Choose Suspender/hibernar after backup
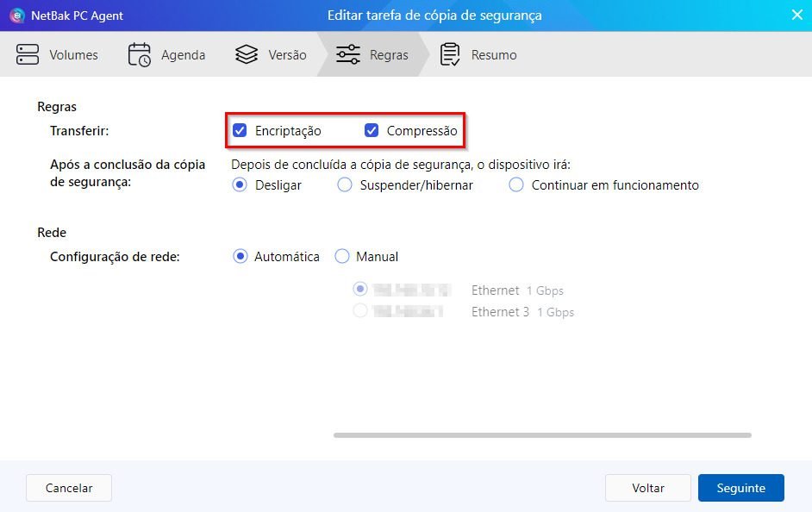Screen dimensions: 812x512 pos(345,184)
